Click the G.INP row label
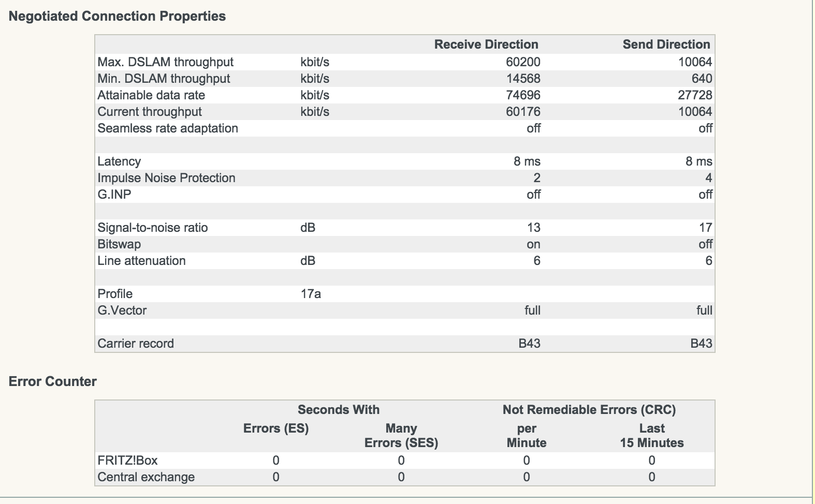This screenshot has height=504, width=815. 114,195
